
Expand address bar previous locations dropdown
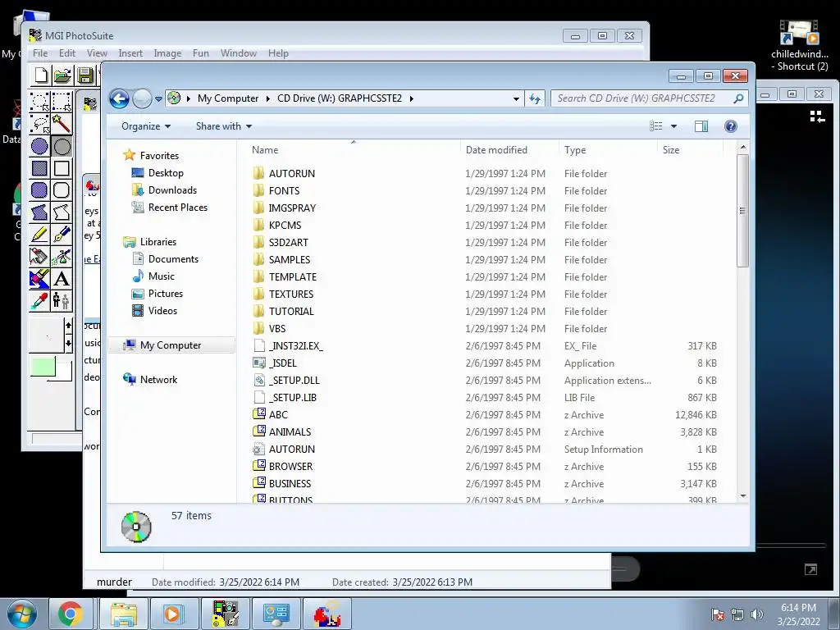point(516,98)
